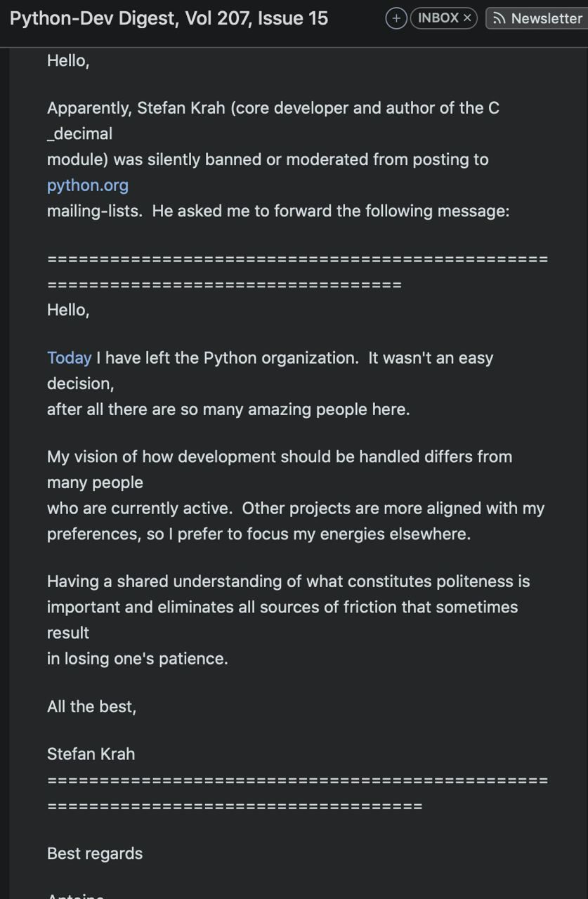Open the python.org link

pyautogui.click(x=88, y=185)
